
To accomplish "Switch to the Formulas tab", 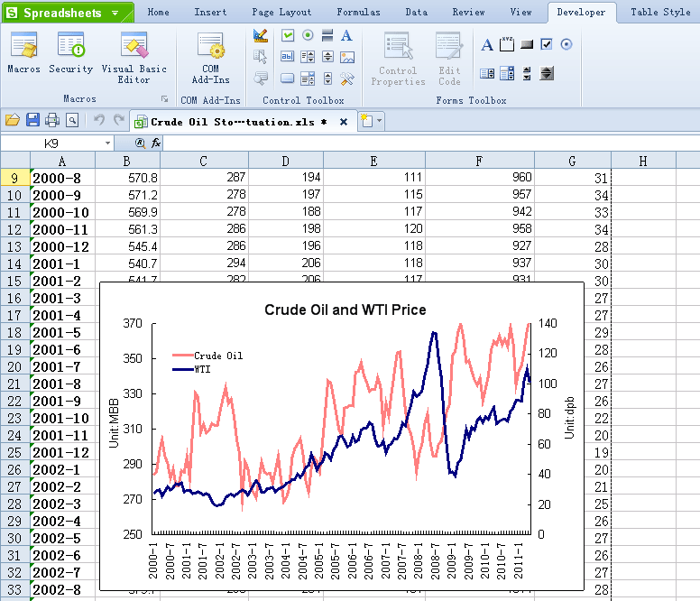I will pos(358,12).
